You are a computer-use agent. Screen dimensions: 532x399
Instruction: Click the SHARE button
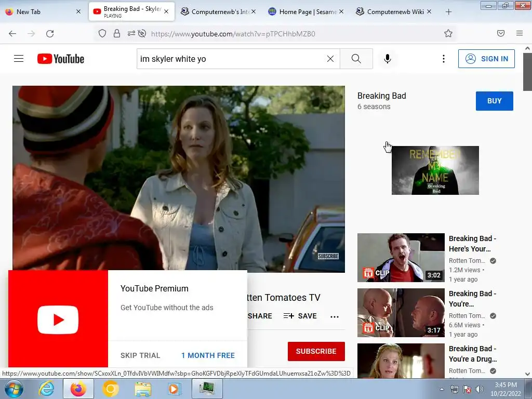(260, 316)
